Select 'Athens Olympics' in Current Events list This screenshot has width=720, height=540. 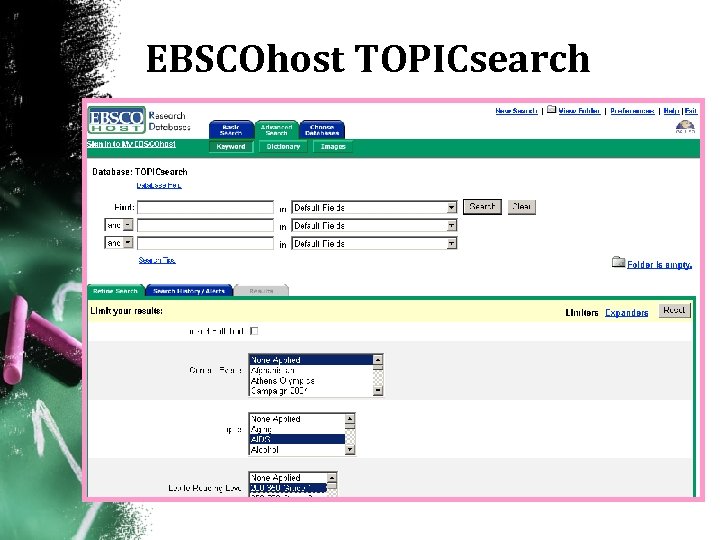(x=311, y=381)
